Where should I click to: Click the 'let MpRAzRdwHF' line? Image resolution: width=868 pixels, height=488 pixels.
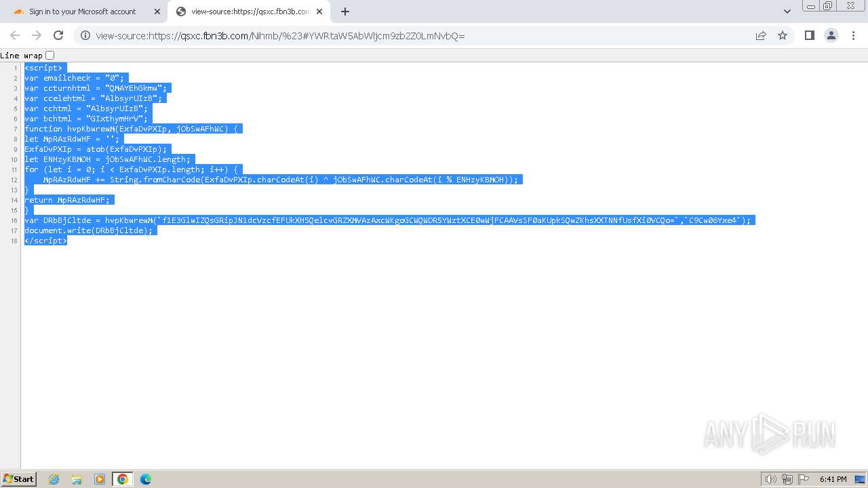tap(72, 139)
